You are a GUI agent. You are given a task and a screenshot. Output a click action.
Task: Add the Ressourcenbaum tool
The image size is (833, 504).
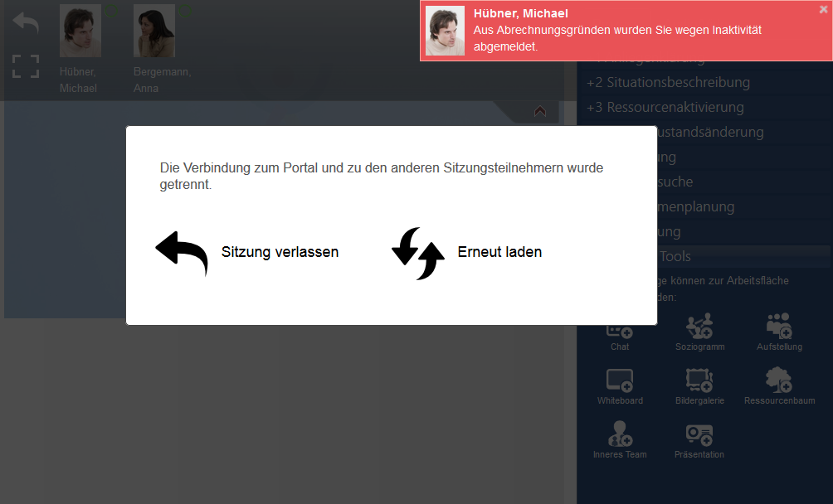779,386
